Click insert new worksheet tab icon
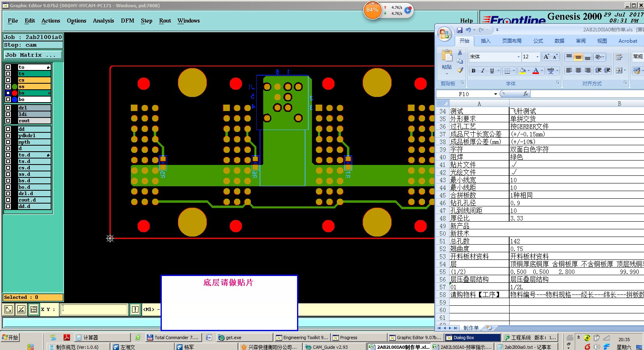This screenshot has height=350, width=644. pyautogui.click(x=489, y=328)
